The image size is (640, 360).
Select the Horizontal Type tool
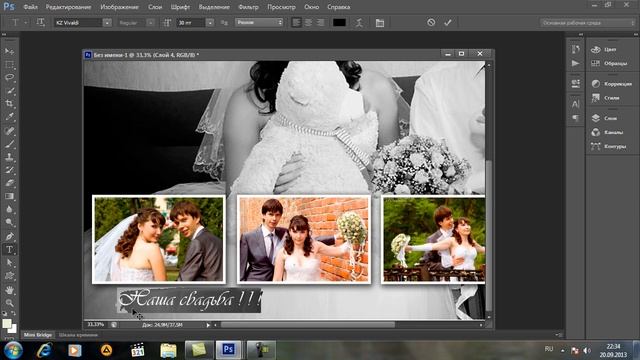tap(9, 249)
